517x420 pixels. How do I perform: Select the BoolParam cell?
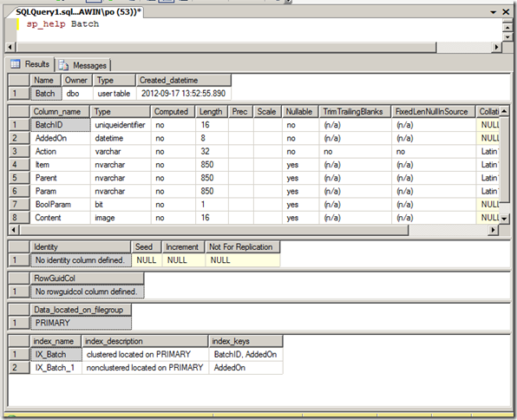(x=60, y=205)
